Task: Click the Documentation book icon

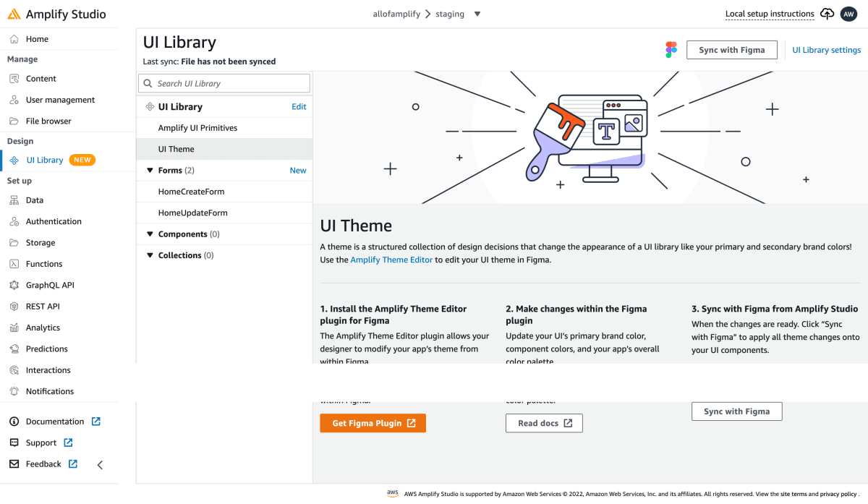Action: pyautogui.click(x=14, y=422)
